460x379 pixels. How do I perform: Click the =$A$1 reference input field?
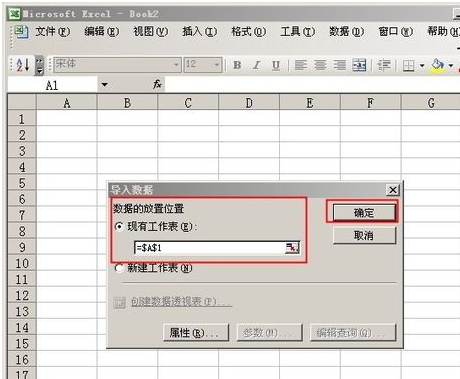point(209,248)
